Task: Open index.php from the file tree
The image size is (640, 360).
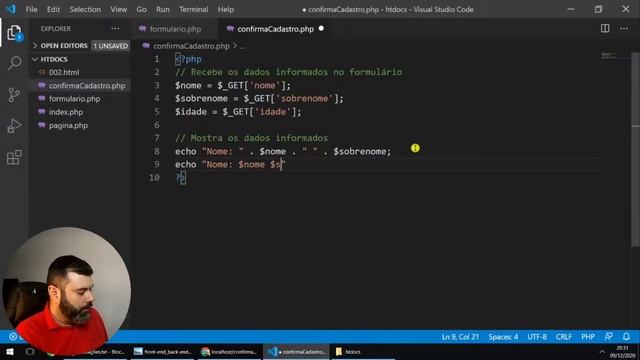Action: pos(66,112)
